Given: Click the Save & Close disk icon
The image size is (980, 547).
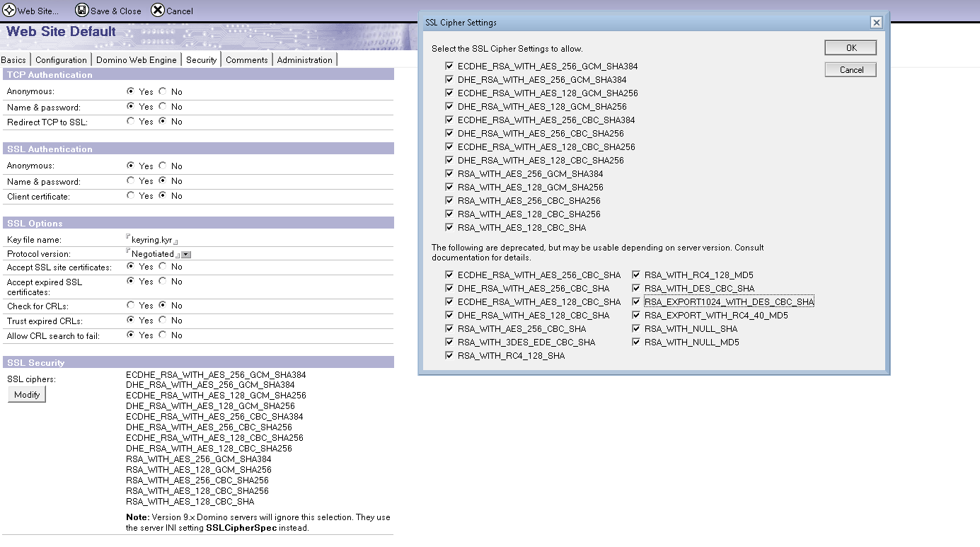Looking at the screenshot, I should click(81, 11).
